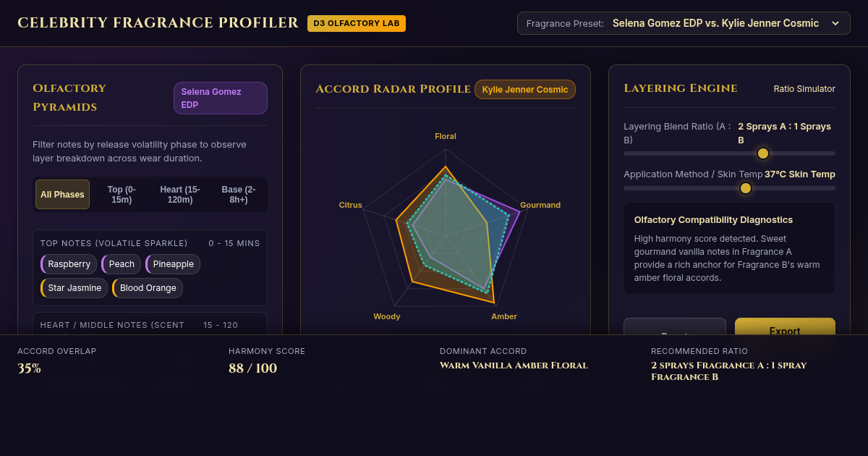Screen dimensions: 868x456
Task: Click the 88 / 100 harmony score value
Action: (252, 368)
